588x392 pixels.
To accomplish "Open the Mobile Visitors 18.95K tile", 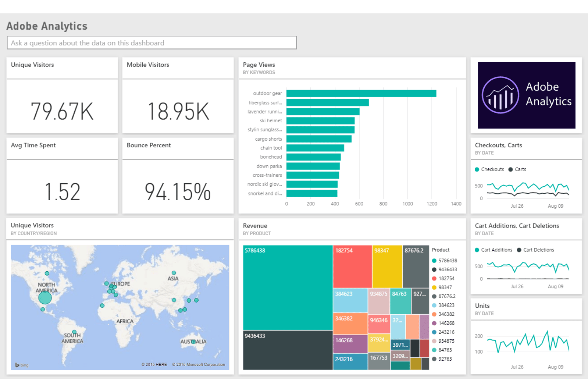I will coord(178,95).
